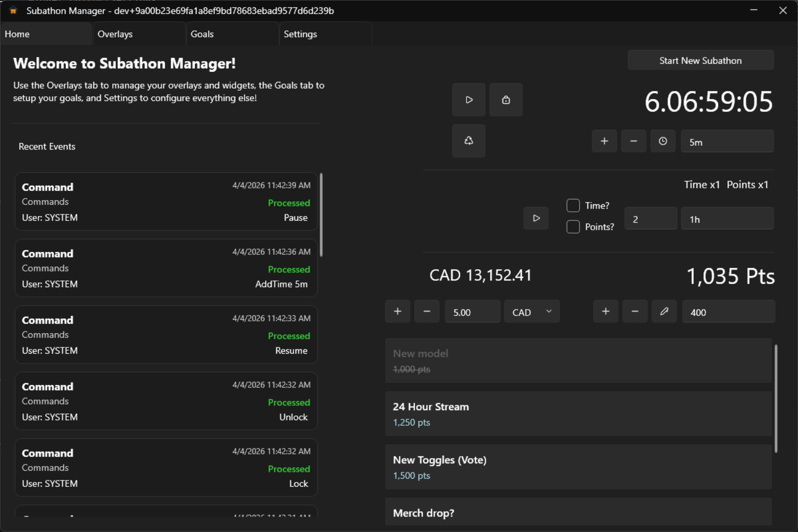Open the CAD currency dropdown
The height and width of the screenshot is (532, 798).
pos(531,312)
